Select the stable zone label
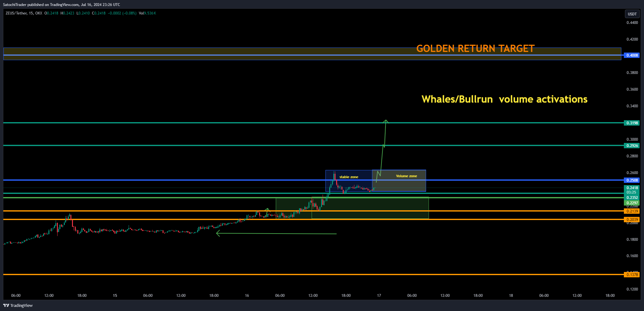The height and width of the screenshot is (311, 644). pyautogui.click(x=349, y=177)
